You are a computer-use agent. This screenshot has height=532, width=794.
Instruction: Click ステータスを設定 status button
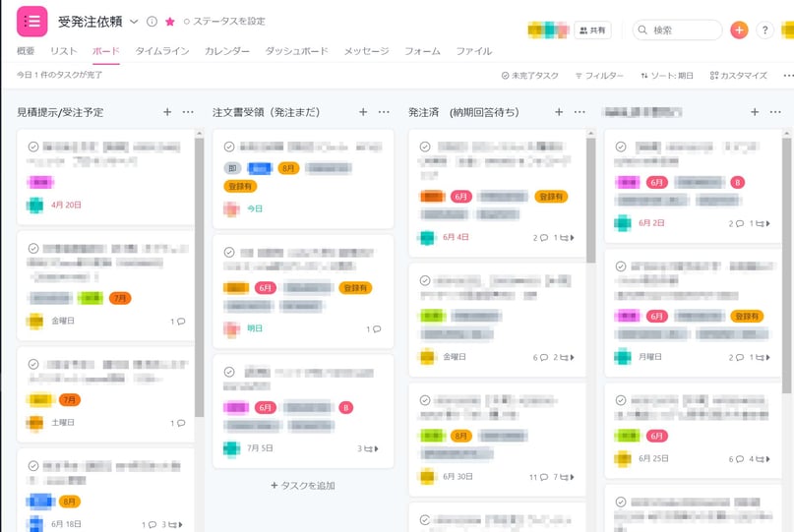[x=224, y=22]
